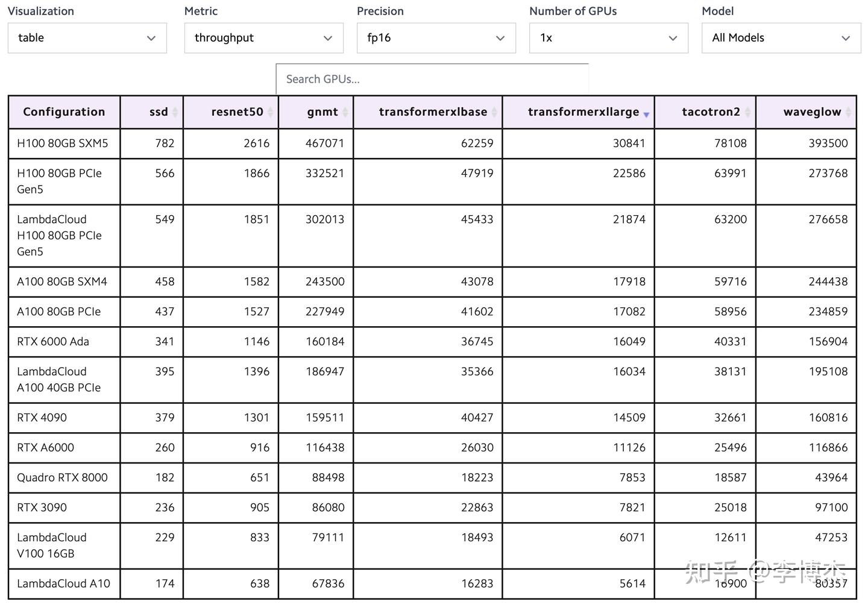Select the RTX A6000 row name
The height and width of the screenshot is (607, 868).
[46, 448]
